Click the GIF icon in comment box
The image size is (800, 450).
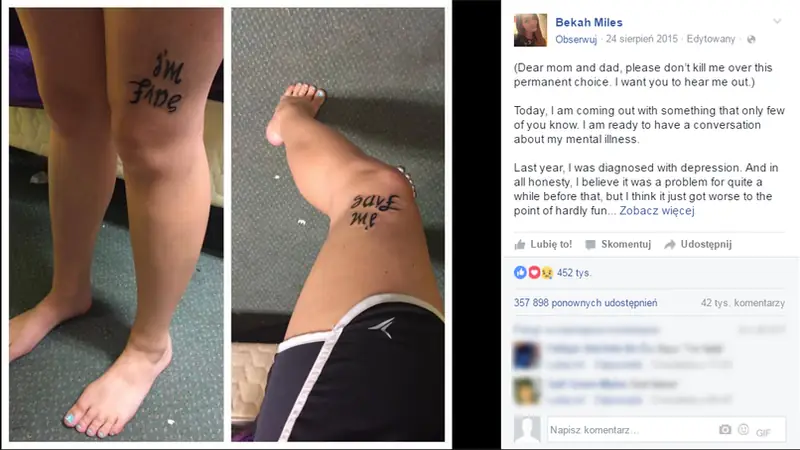pos(763,433)
